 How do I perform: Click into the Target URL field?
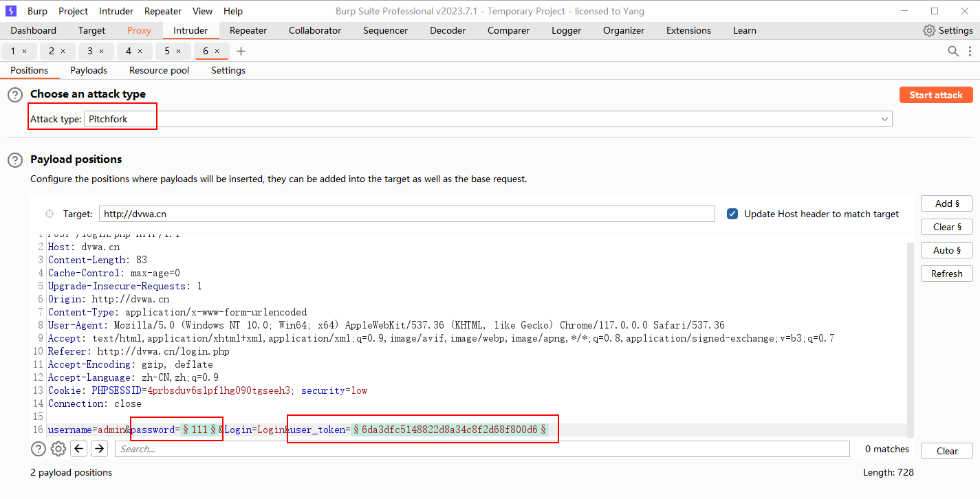[406, 214]
